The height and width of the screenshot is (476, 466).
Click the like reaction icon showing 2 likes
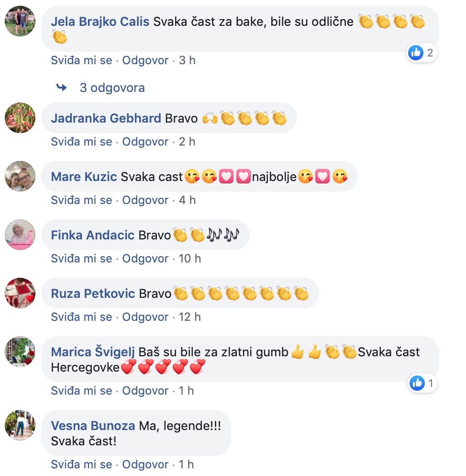coord(416,53)
